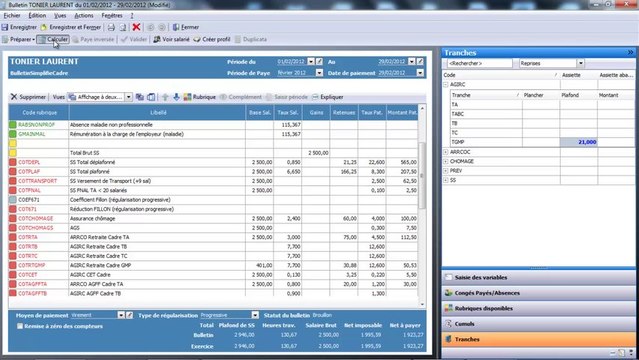Open the Actions menu
Viewport: 639px width, 360px height.
click(x=84, y=15)
